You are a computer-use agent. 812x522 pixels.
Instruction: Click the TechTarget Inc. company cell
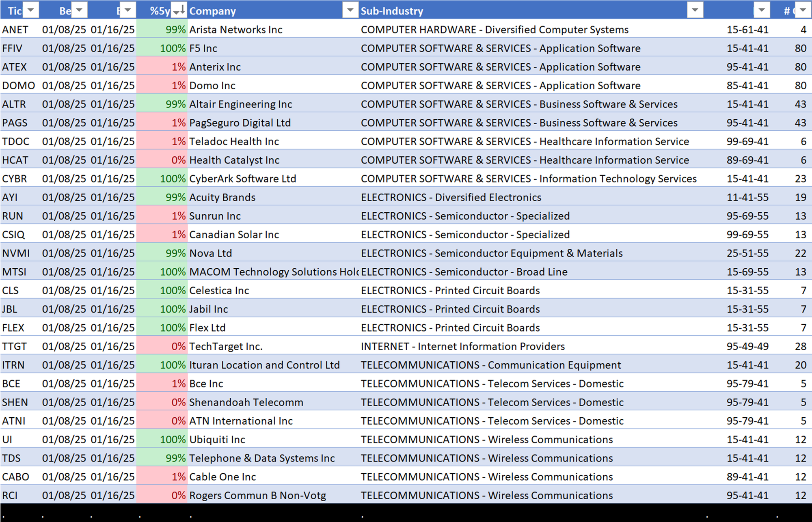click(226, 346)
